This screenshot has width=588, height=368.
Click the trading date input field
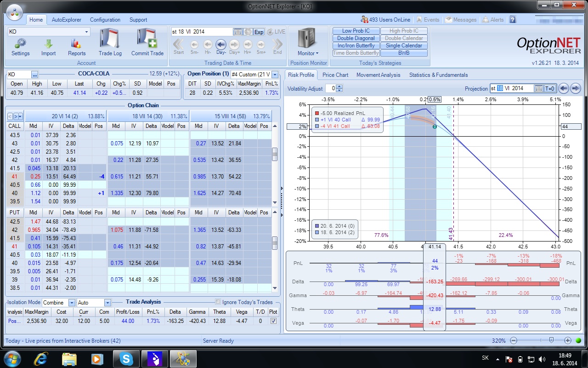202,32
